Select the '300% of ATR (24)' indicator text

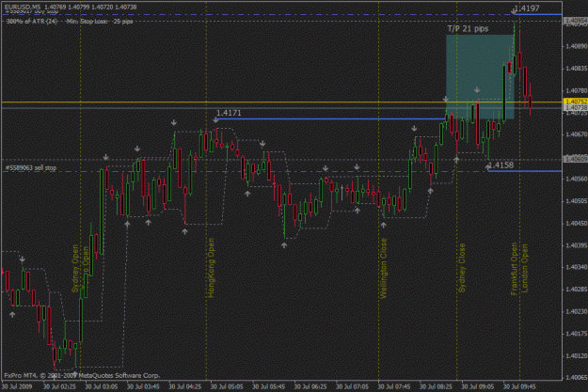click(x=31, y=22)
